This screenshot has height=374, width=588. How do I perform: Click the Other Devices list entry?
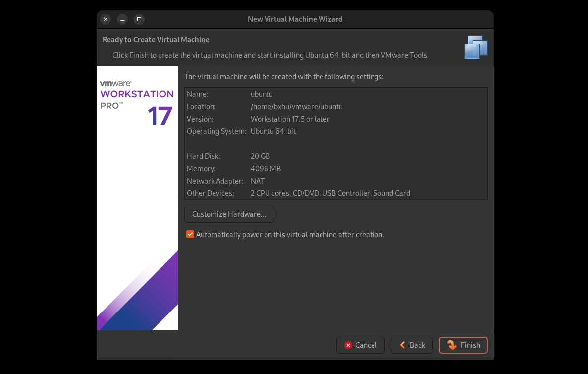pyautogui.click(x=330, y=193)
